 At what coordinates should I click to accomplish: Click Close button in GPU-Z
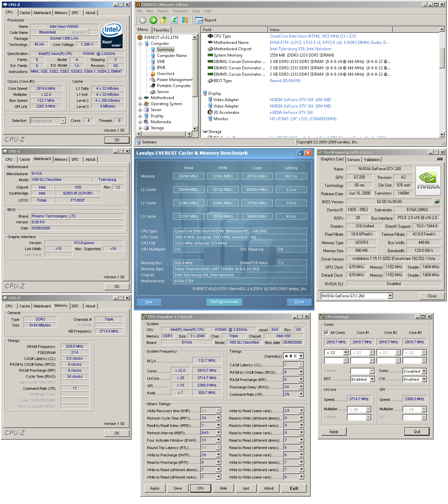[x=432, y=296]
